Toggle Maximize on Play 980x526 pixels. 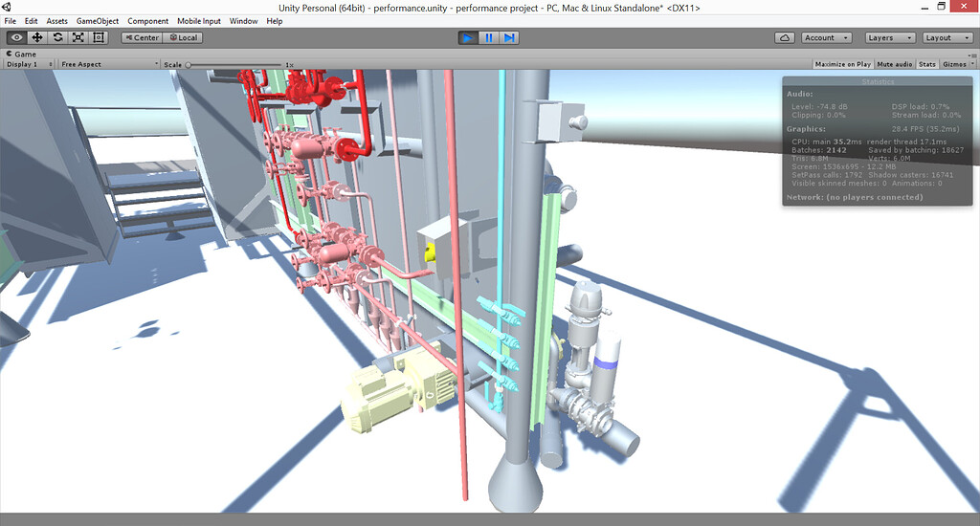[x=842, y=64]
